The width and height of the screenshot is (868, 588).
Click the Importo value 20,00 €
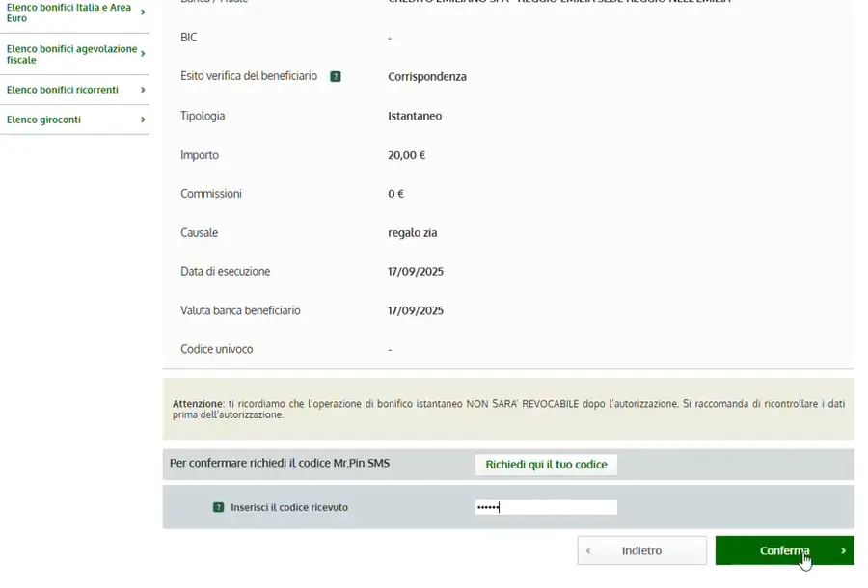406,155
